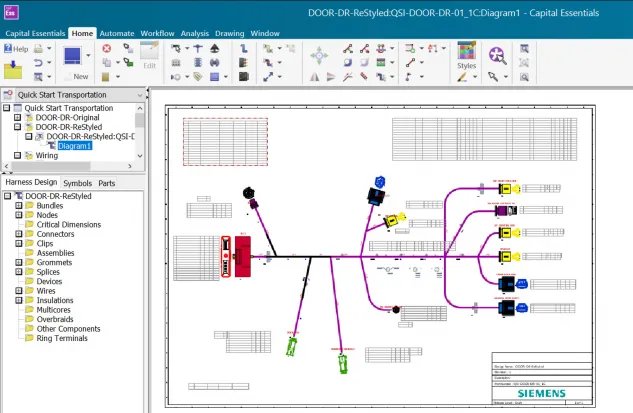
Task: Expand the Wires folder
Action: click(19, 291)
